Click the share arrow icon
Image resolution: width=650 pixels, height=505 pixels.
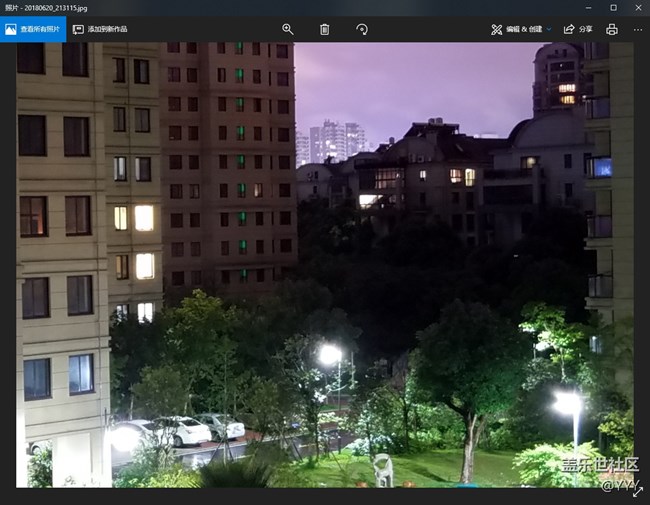pyautogui.click(x=569, y=30)
